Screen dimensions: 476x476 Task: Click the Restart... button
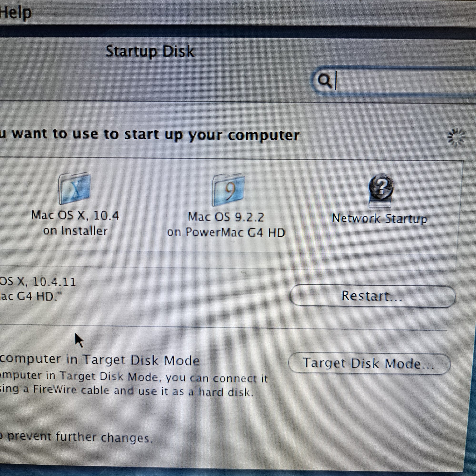point(372,296)
